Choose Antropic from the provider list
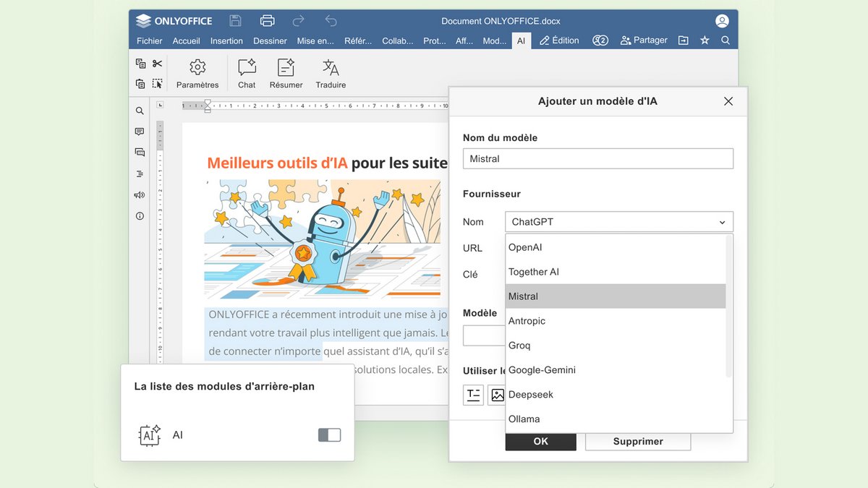The width and height of the screenshot is (868, 488). tap(616, 321)
